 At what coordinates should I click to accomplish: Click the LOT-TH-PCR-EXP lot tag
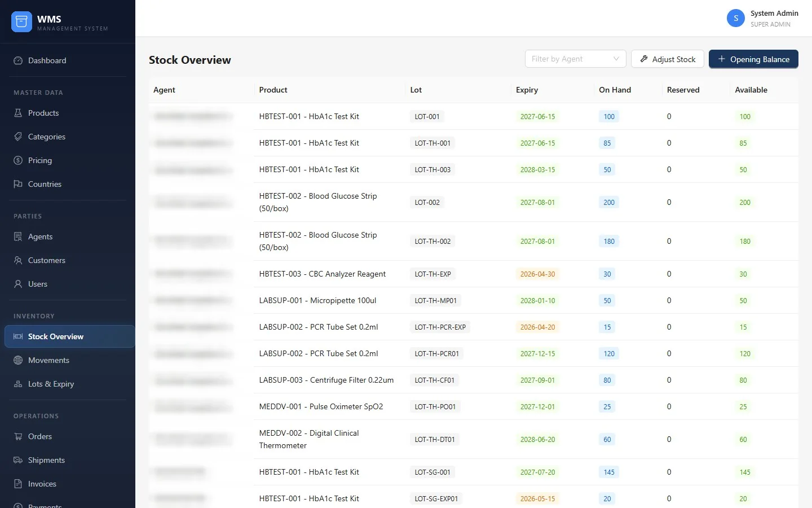[x=440, y=327]
